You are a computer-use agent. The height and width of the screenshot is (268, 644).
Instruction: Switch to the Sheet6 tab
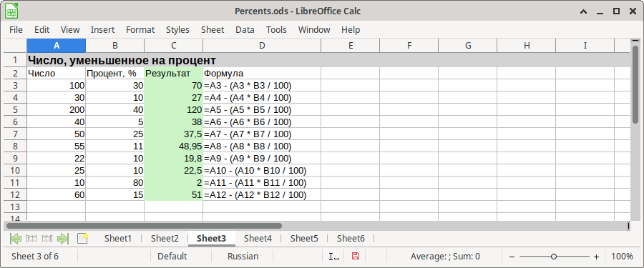[x=351, y=239]
